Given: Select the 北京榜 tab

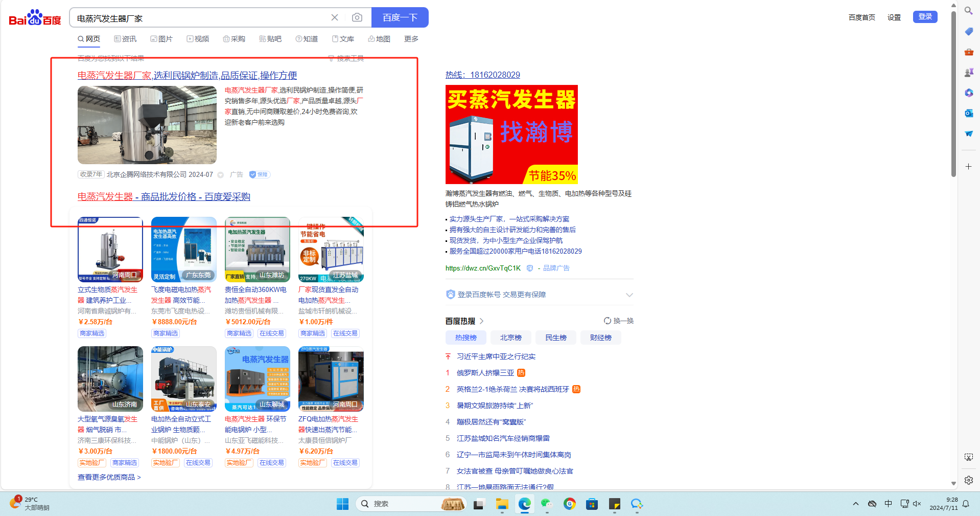Looking at the screenshot, I should click(511, 338).
